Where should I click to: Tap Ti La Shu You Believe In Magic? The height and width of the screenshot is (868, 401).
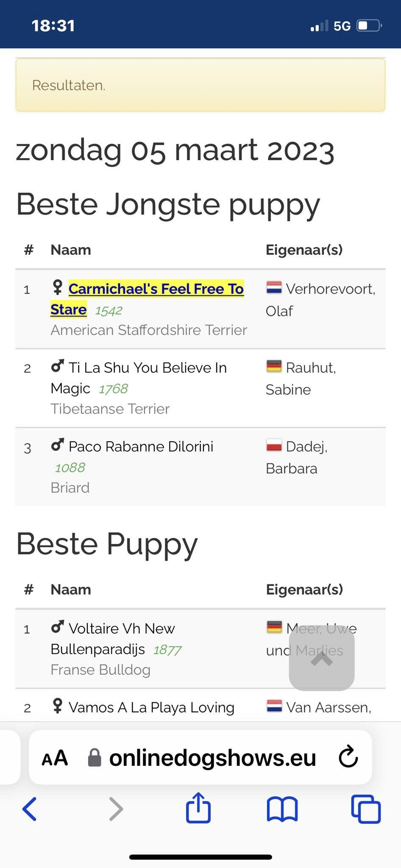tap(139, 378)
